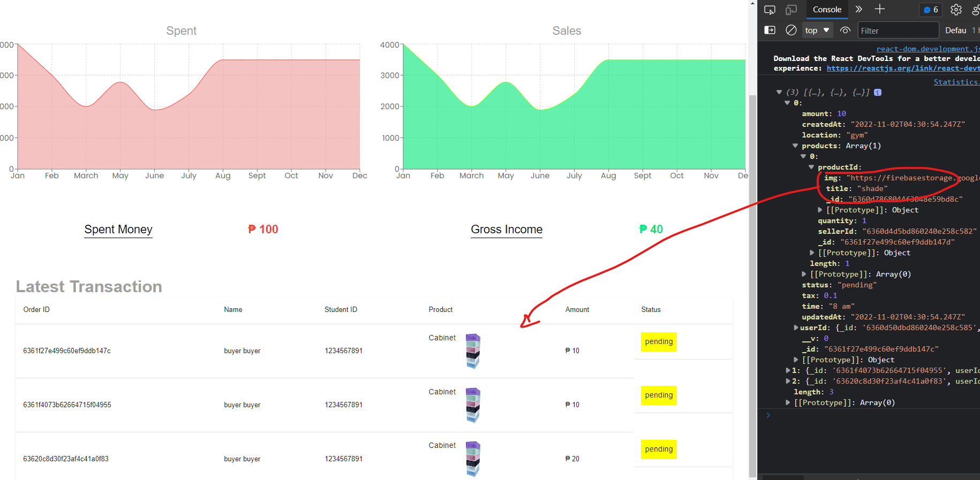Click Cabinet image for order 6361f4073b62664715f04955
Image resolution: width=980 pixels, height=480 pixels.
click(473, 405)
